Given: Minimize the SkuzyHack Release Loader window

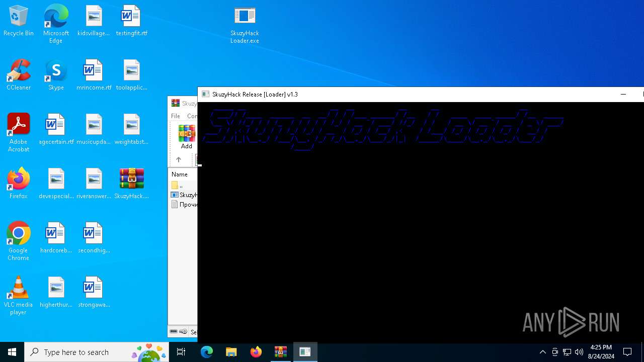Looking at the screenshot, I should (x=623, y=94).
